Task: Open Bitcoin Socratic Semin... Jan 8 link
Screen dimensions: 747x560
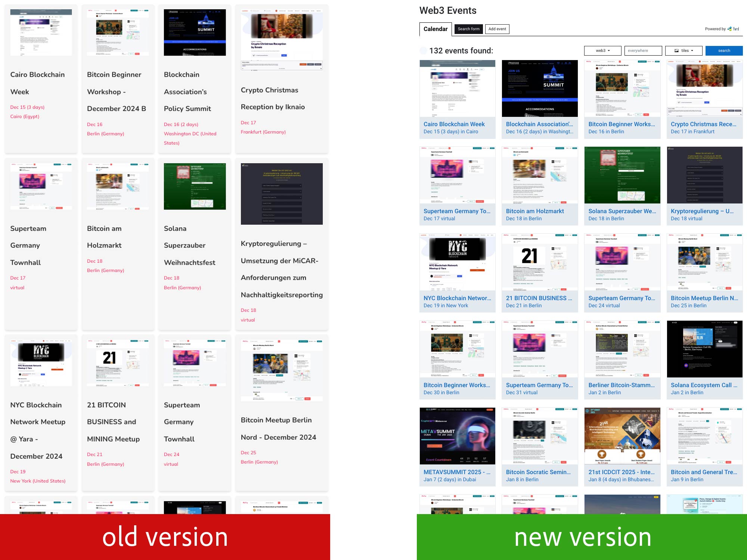Action: coord(538,472)
